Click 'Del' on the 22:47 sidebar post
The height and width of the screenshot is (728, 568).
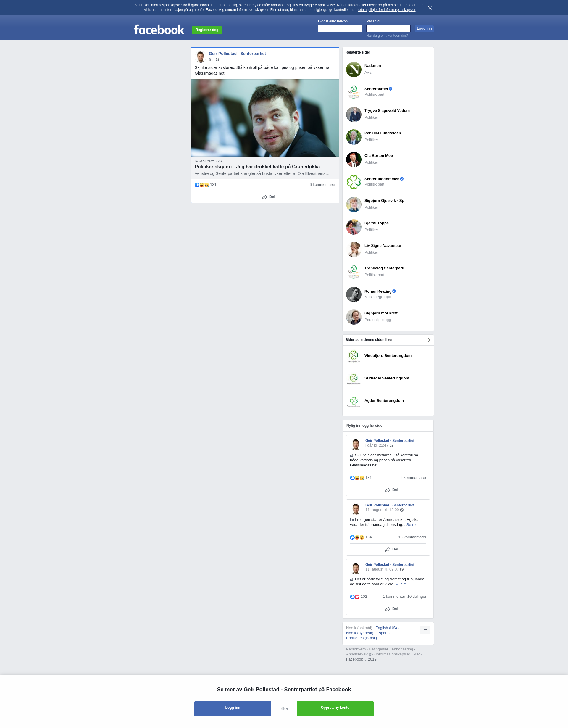point(391,490)
